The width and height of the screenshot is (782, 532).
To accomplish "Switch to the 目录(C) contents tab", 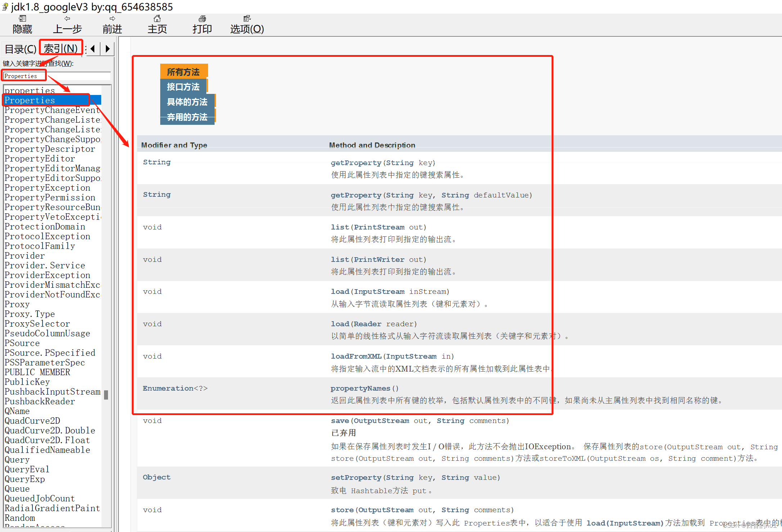I will tap(21, 49).
